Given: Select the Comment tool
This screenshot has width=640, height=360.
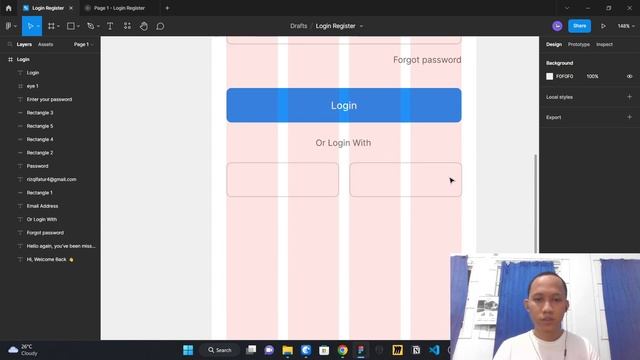Looking at the screenshot, I should 160,26.
